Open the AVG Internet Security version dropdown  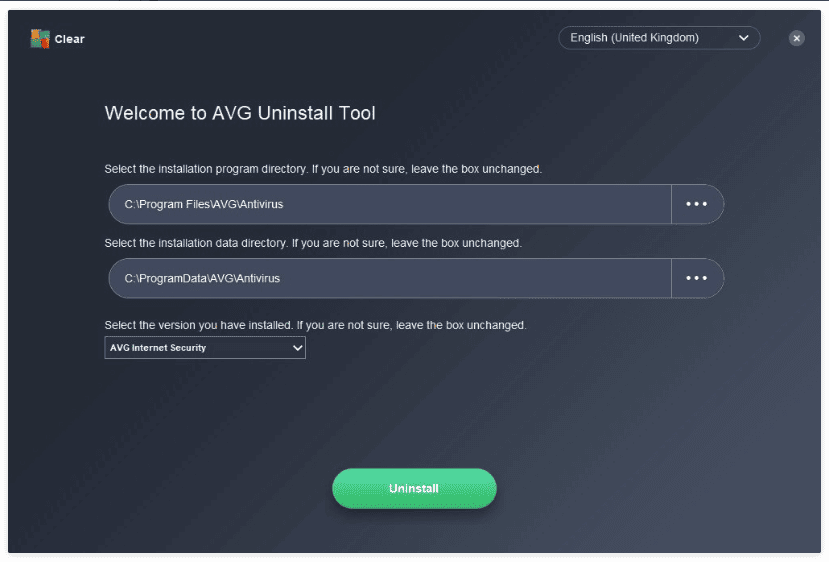click(x=205, y=348)
